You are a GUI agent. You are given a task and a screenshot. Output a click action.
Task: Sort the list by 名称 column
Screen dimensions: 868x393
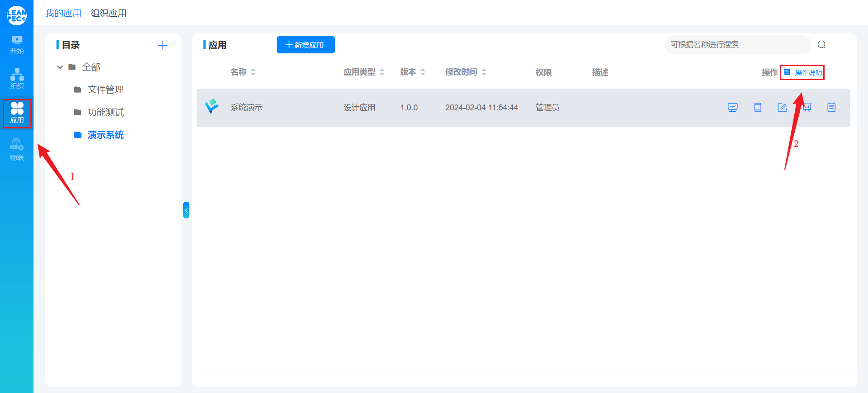pos(253,72)
